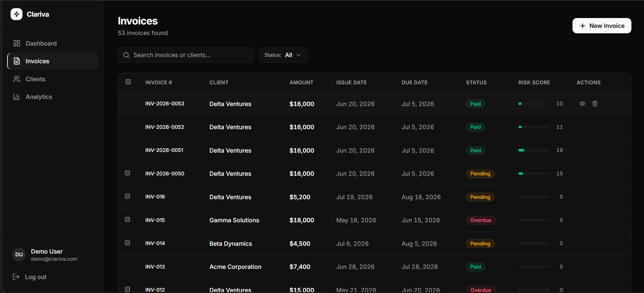
Task: Click the search magnifier icon
Action: click(126, 55)
